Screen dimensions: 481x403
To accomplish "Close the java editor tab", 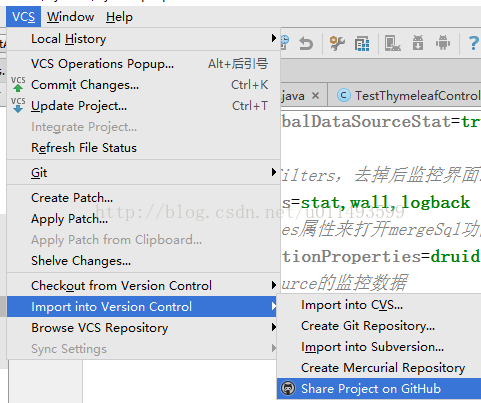I will (x=315, y=96).
